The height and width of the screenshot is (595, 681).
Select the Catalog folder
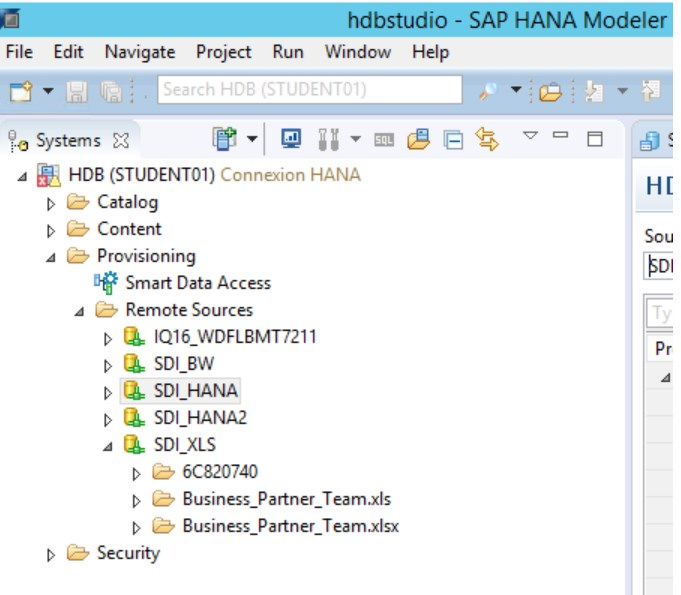coord(113,202)
